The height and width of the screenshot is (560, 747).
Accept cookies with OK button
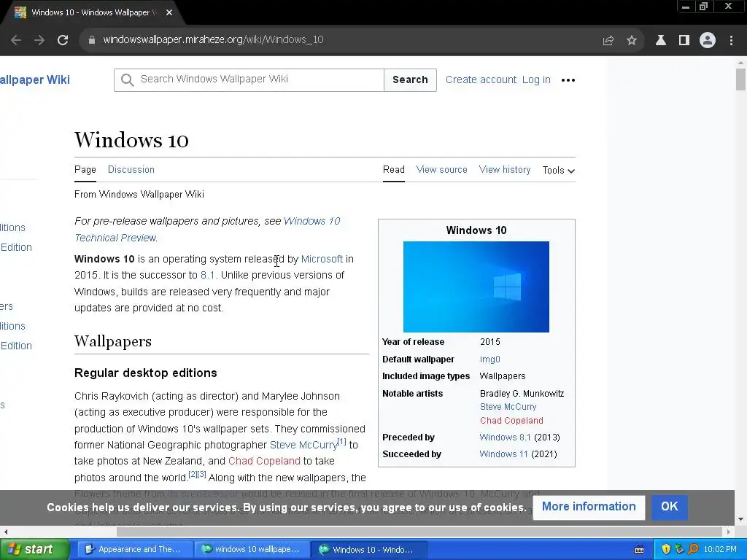pyautogui.click(x=669, y=507)
